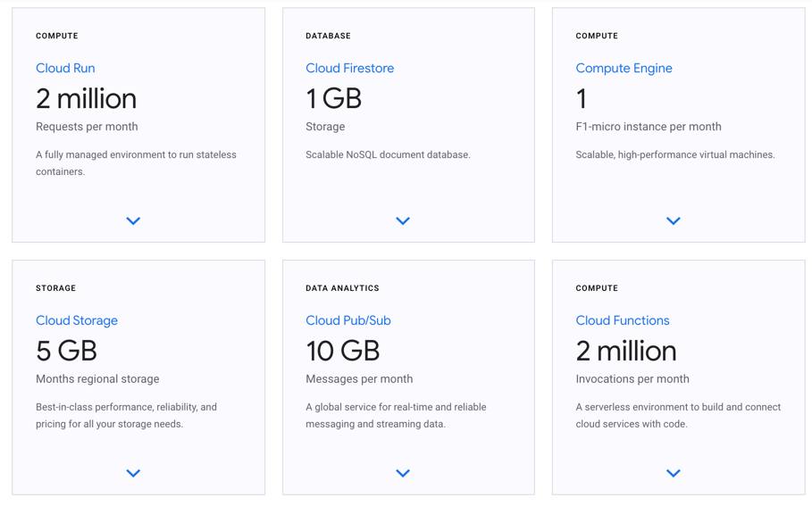Open the Cloud Firestore link
The image size is (812, 506).
pyautogui.click(x=349, y=68)
